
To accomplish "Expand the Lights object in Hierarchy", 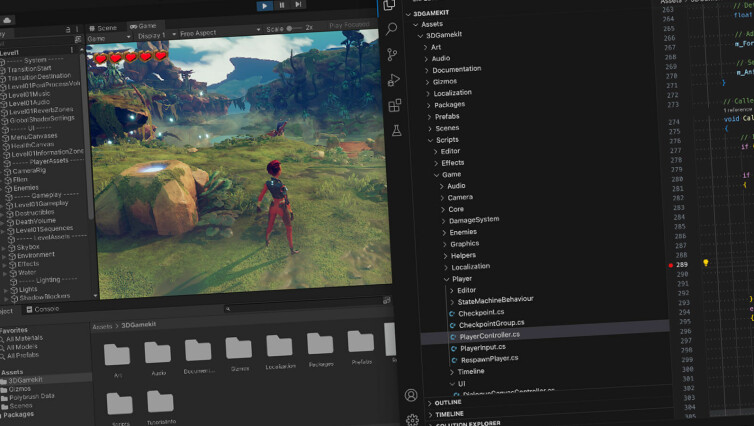I will point(5,291).
